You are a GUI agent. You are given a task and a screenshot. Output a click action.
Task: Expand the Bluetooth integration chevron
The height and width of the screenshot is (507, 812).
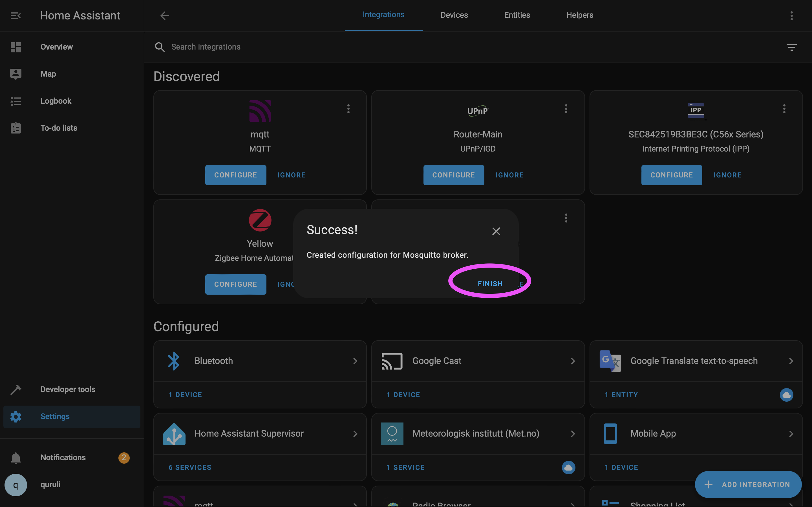[x=355, y=361]
